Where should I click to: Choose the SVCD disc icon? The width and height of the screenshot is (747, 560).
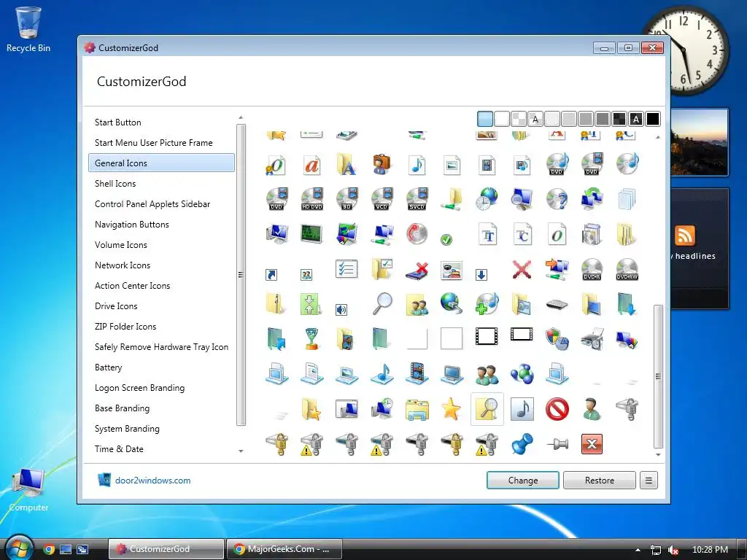[x=417, y=199]
